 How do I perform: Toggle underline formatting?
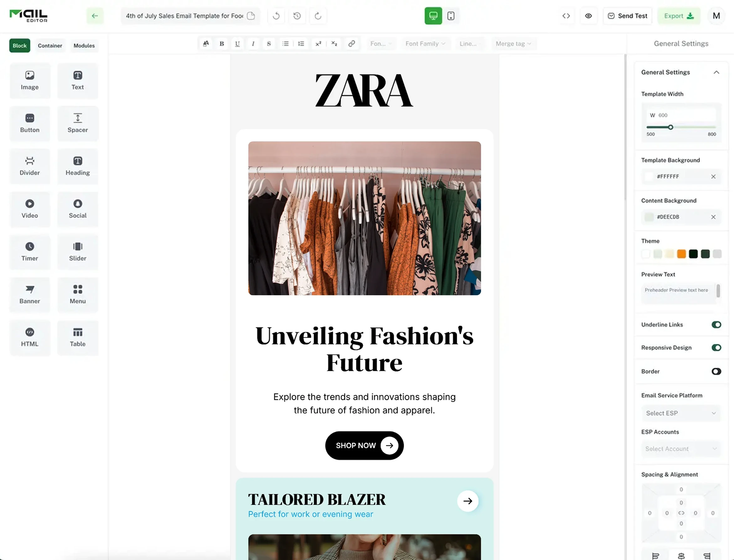(237, 44)
